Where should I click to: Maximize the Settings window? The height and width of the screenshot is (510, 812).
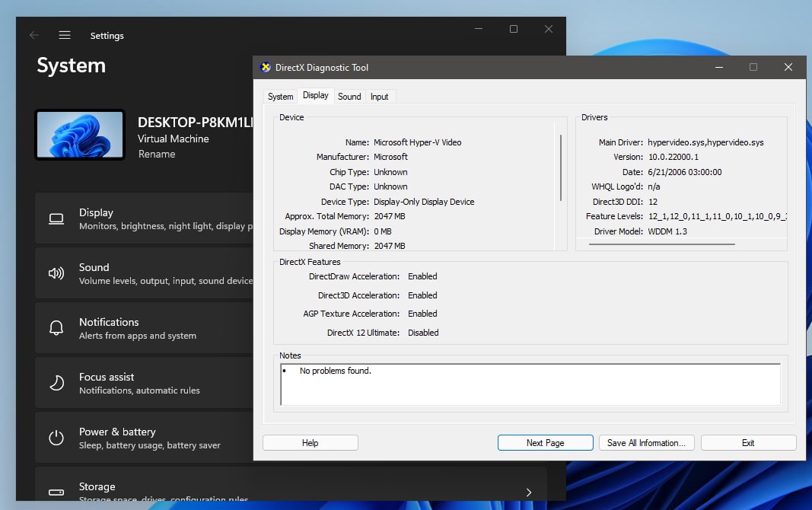[x=514, y=29]
